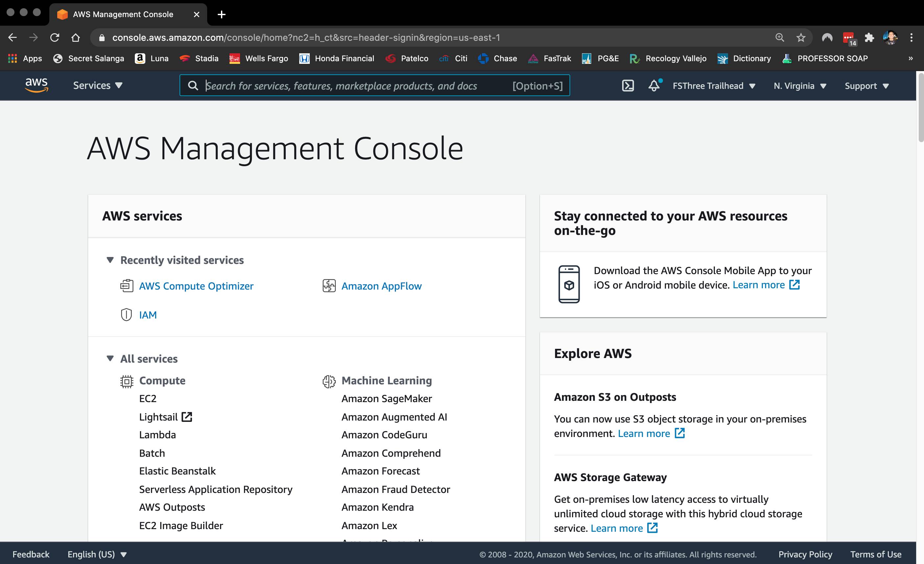Open the Privacy Policy link

[x=805, y=554]
